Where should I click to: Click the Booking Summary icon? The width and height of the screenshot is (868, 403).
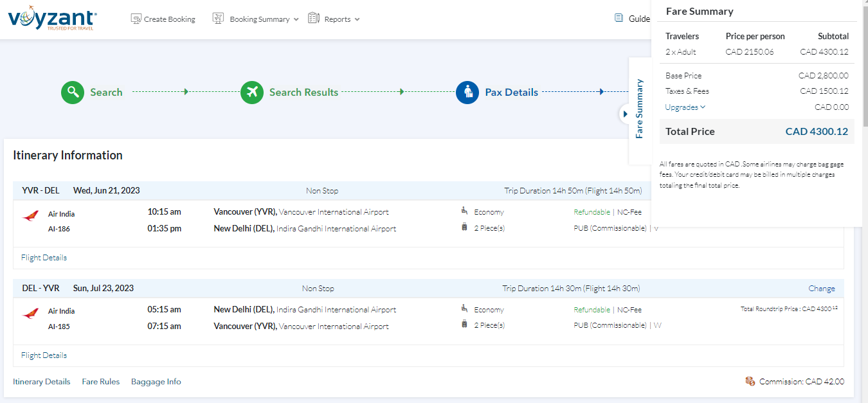pyautogui.click(x=218, y=19)
